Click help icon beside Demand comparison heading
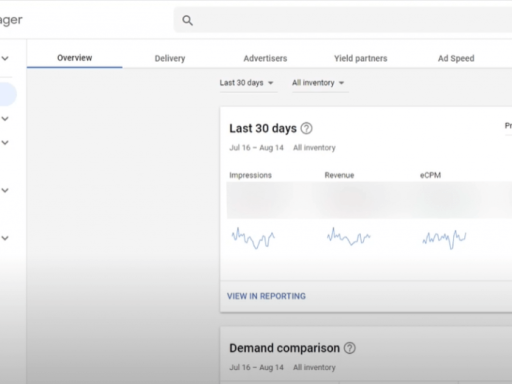The width and height of the screenshot is (512, 384). (x=350, y=348)
